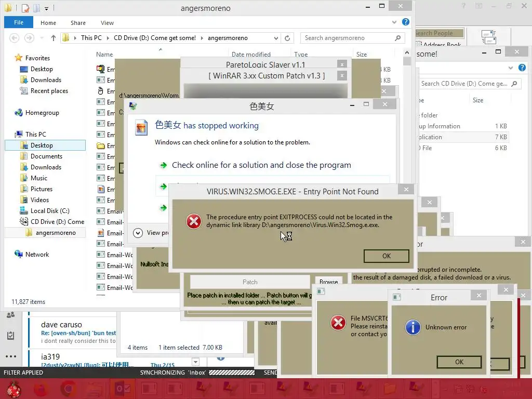Select the Favorites star icon
532x399 pixels.
click(18, 58)
